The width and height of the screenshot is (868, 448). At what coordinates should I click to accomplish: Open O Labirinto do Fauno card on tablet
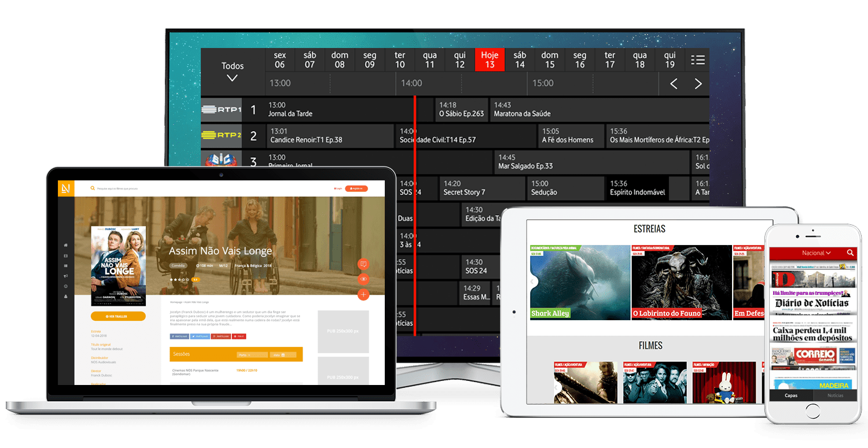pos(682,283)
